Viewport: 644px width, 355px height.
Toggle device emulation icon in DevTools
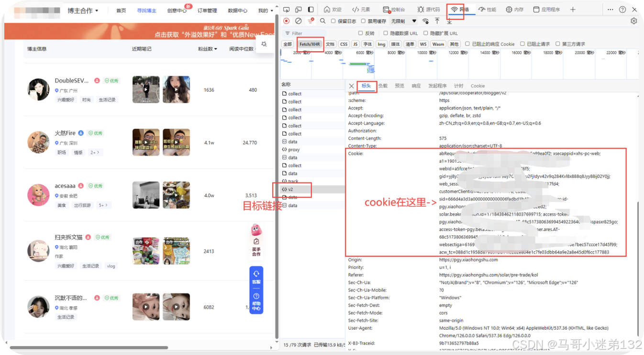pos(298,10)
